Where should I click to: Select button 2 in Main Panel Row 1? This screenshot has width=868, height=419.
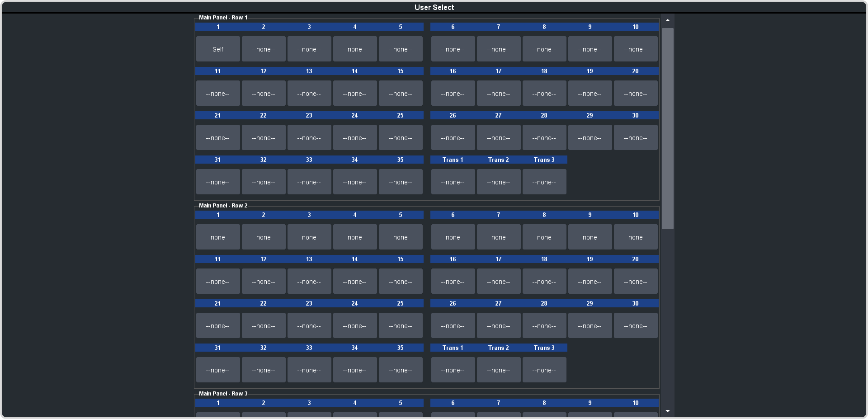(x=264, y=49)
